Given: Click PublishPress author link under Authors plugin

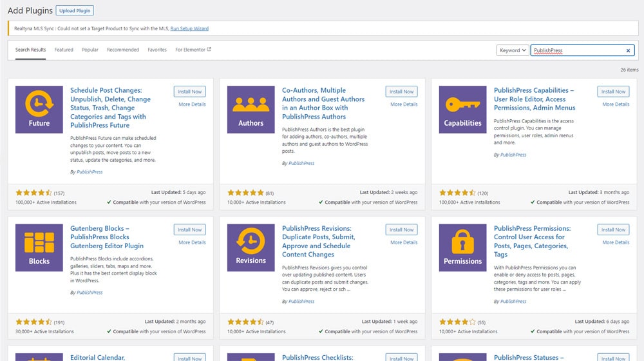Looking at the screenshot, I should click(301, 163).
